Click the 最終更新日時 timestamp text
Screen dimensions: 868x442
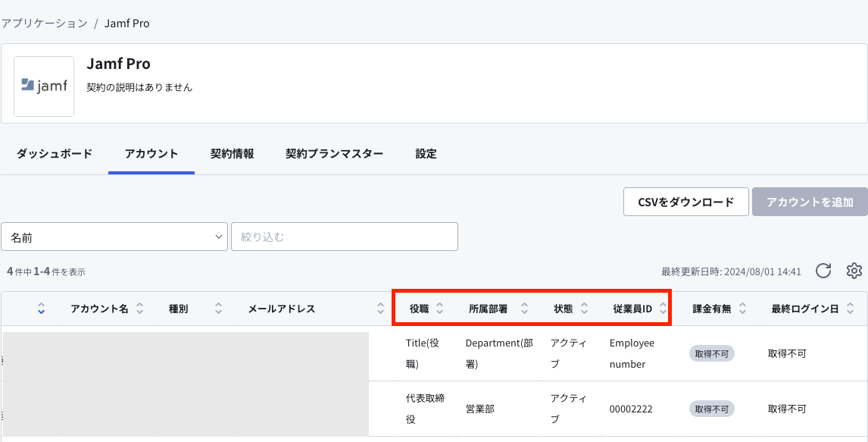coord(731,272)
